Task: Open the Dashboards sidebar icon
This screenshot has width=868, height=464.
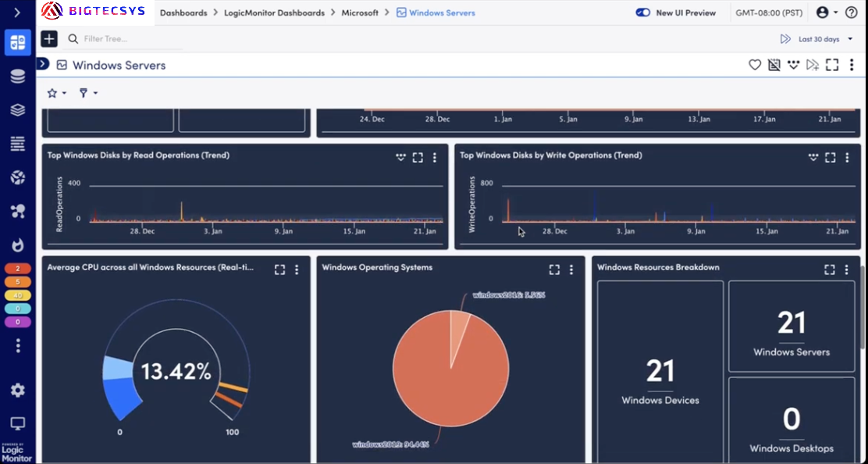Action: coord(18,43)
